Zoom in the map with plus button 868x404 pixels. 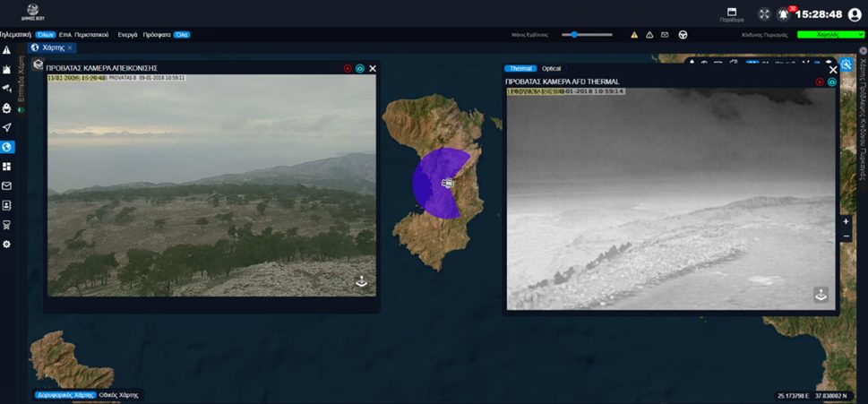click(x=846, y=221)
